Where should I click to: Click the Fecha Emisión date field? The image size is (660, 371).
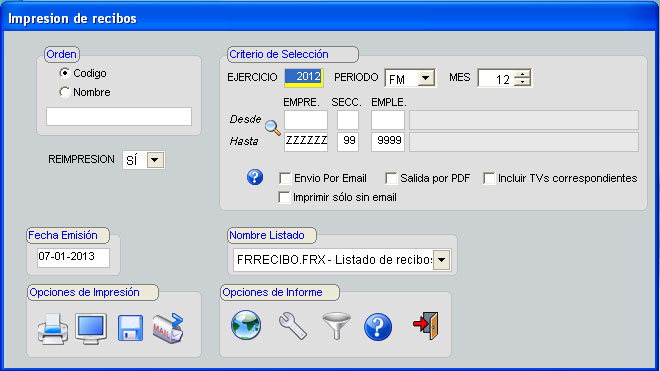(73, 258)
